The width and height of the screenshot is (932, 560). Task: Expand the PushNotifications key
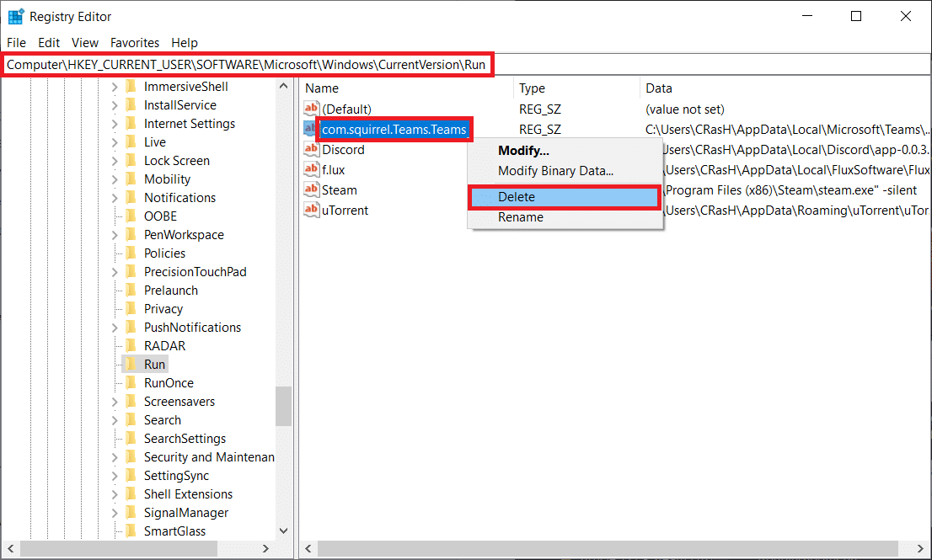pos(115,328)
